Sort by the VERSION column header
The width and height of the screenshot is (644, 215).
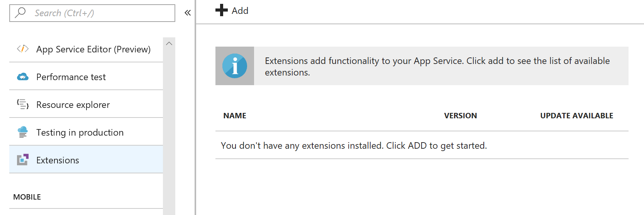tap(460, 116)
